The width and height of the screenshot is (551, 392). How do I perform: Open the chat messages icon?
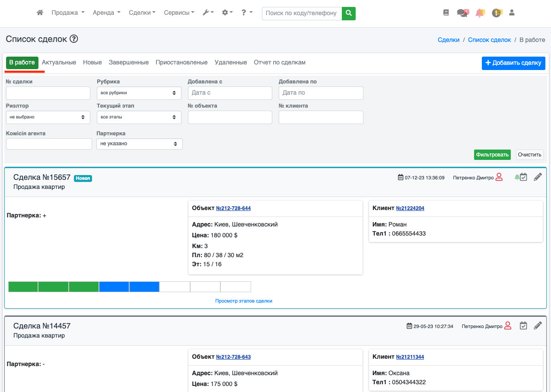[462, 13]
